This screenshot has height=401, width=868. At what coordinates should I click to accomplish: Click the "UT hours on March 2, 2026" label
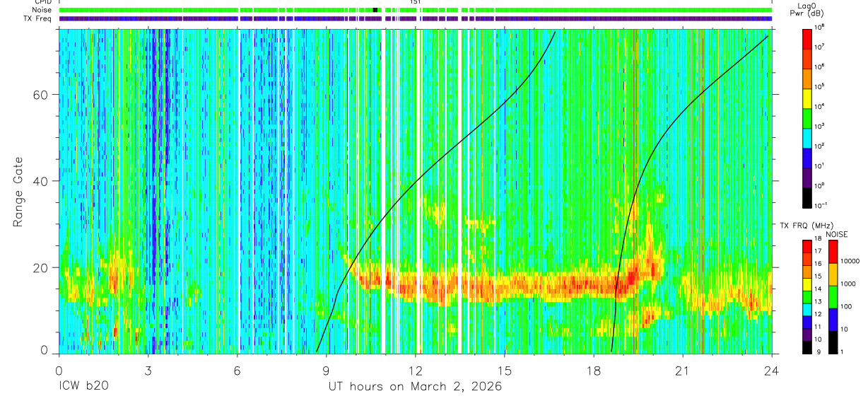coord(415,387)
